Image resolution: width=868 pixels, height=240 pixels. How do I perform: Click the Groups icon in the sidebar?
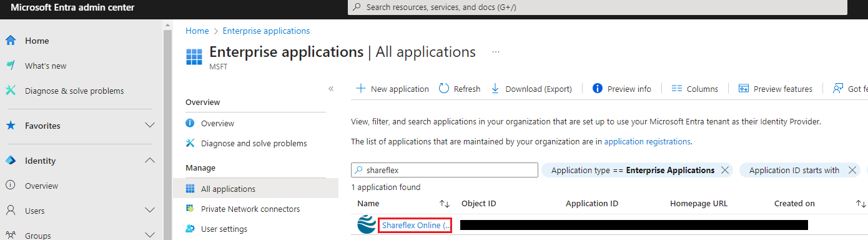click(11, 236)
